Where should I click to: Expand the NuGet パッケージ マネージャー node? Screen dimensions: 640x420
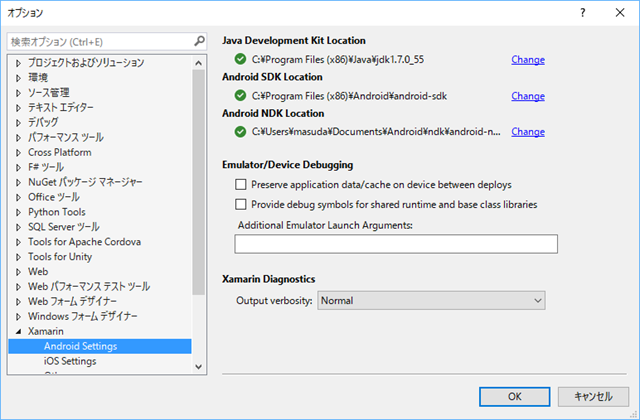pyautogui.click(x=18, y=182)
